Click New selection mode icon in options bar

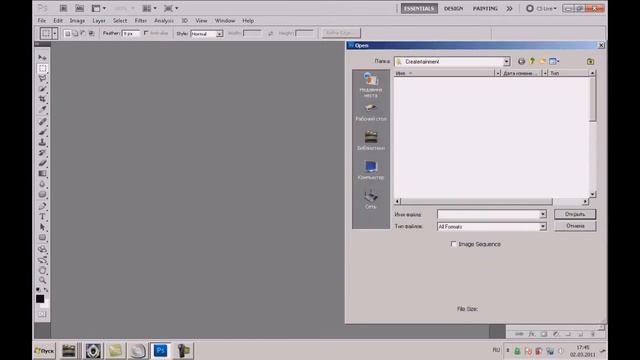point(67,33)
